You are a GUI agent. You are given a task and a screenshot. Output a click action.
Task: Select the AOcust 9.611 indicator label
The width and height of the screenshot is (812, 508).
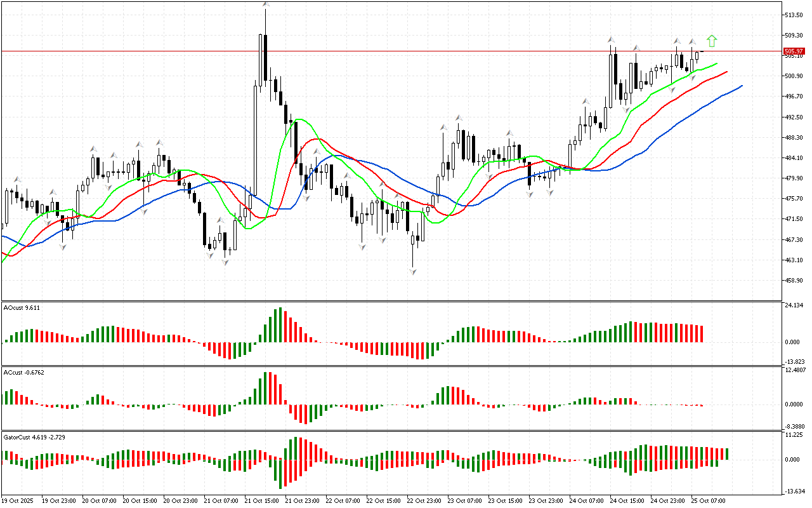click(x=22, y=307)
